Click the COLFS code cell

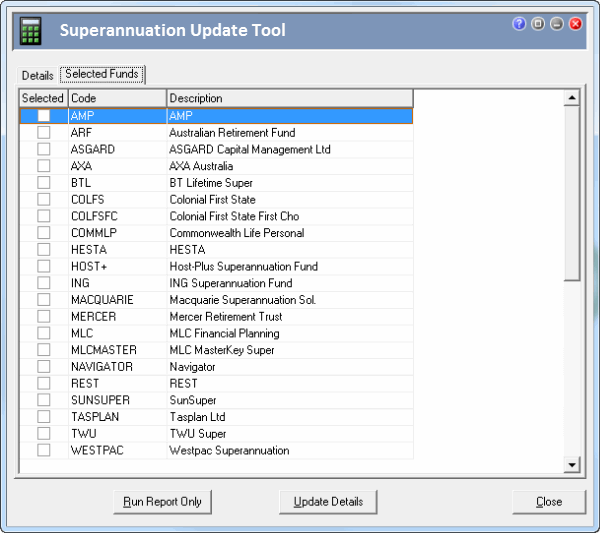click(x=117, y=200)
